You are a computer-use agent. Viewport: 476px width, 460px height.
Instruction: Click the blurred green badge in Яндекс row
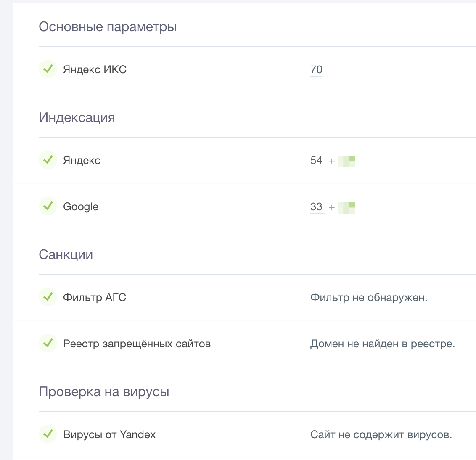tap(346, 161)
